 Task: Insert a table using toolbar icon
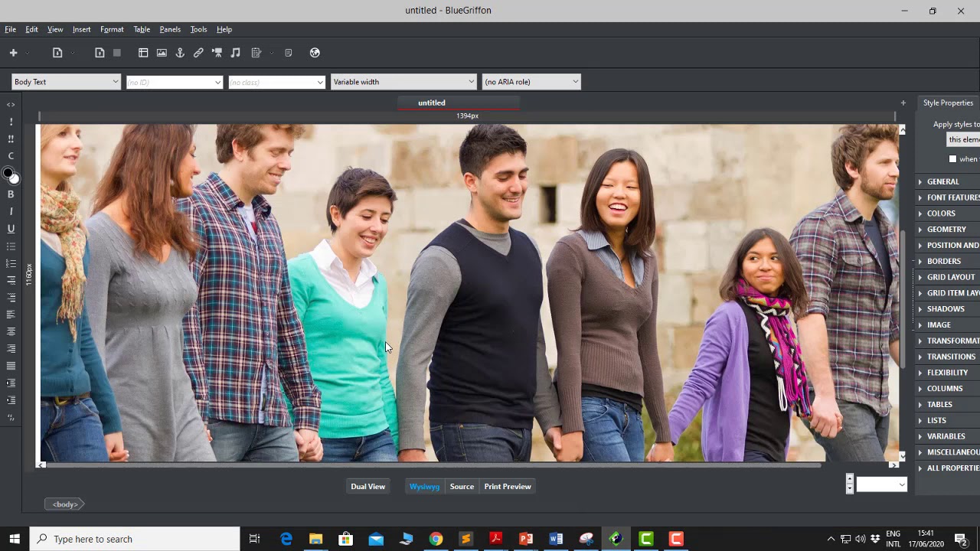[143, 53]
